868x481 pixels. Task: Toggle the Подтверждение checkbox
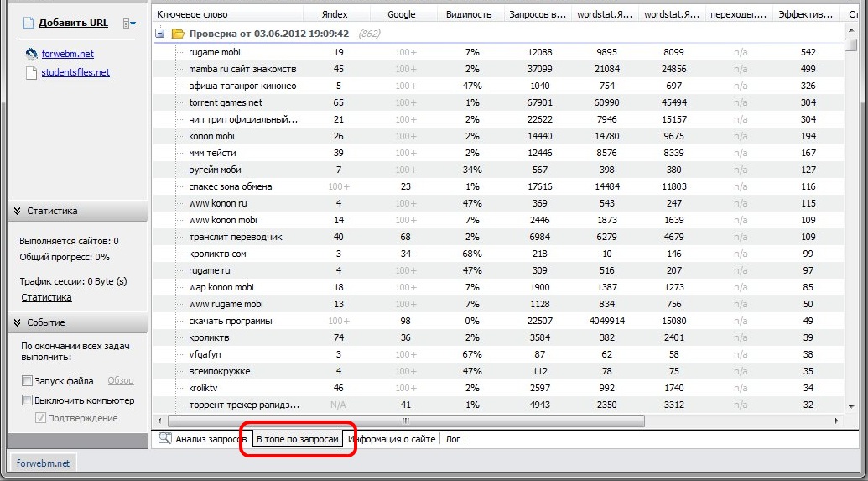(x=40, y=418)
